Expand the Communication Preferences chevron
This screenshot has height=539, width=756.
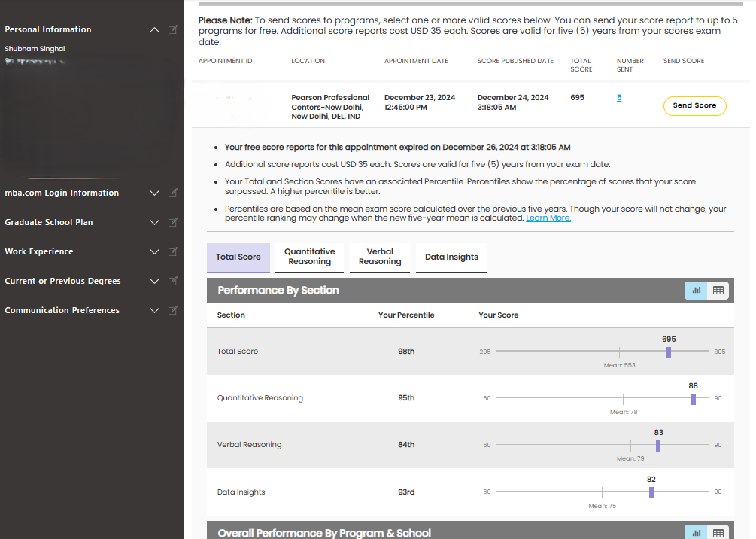click(x=154, y=311)
